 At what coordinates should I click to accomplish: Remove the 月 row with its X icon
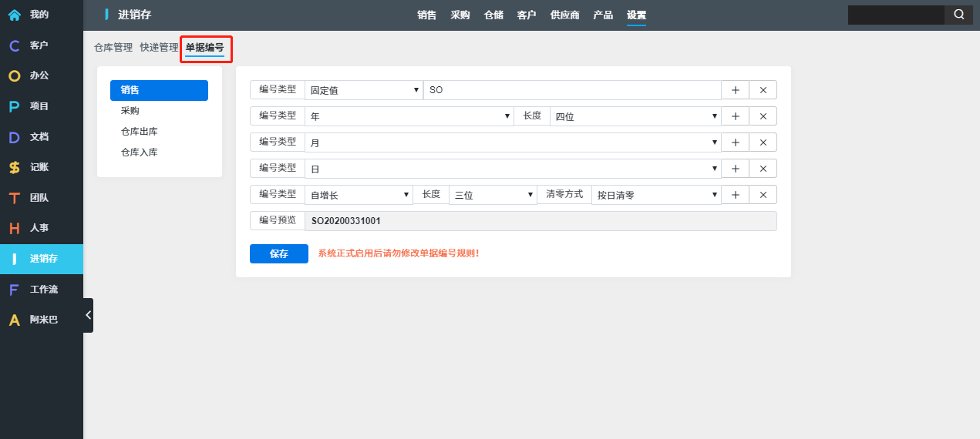tap(763, 142)
